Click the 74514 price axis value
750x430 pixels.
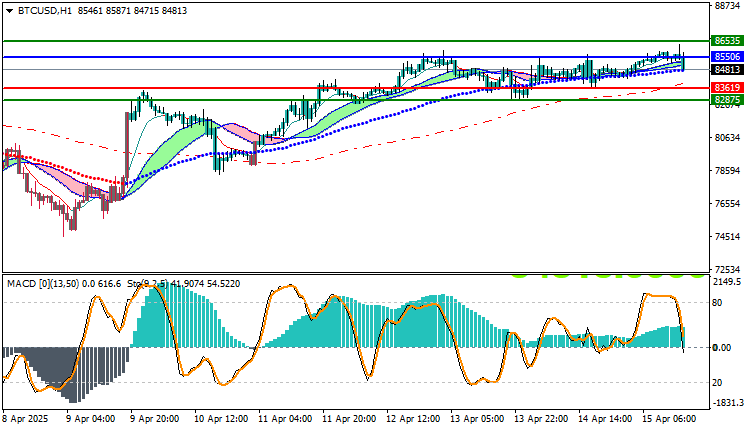727,237
